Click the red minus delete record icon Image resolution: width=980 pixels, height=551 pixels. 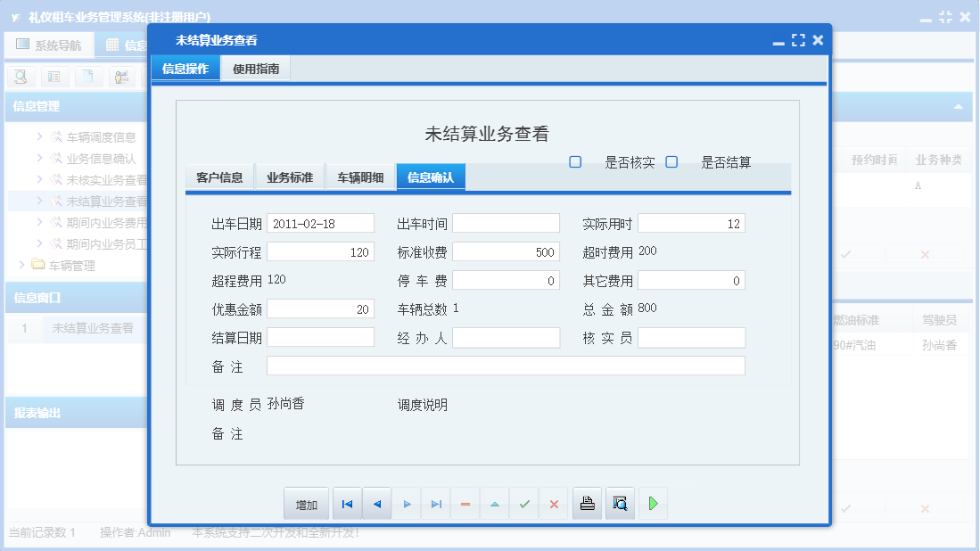(x=465, y=503)
